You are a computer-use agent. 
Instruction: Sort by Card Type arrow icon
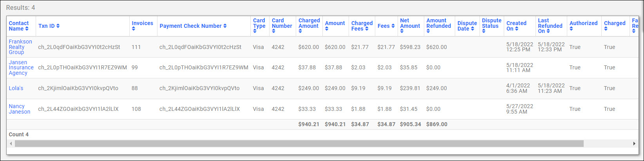pos(255,31)
